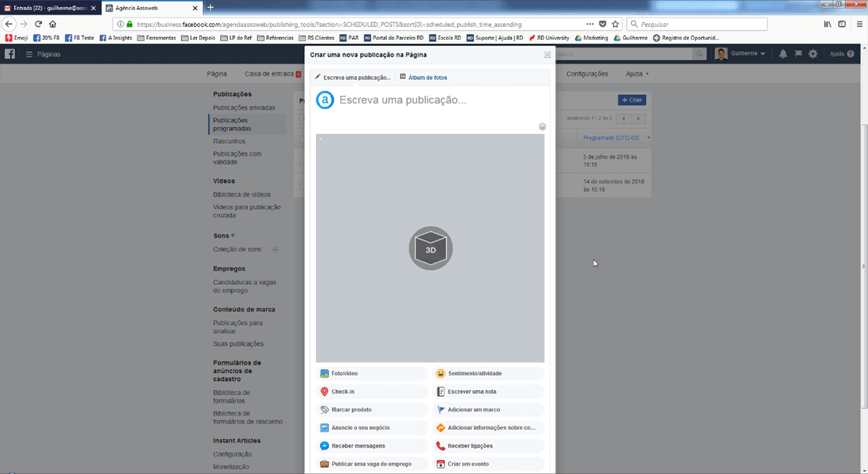The height and width of the screenshot is (474, 868).
Task: Open the Configurações page tab
Action: point(587,74)
